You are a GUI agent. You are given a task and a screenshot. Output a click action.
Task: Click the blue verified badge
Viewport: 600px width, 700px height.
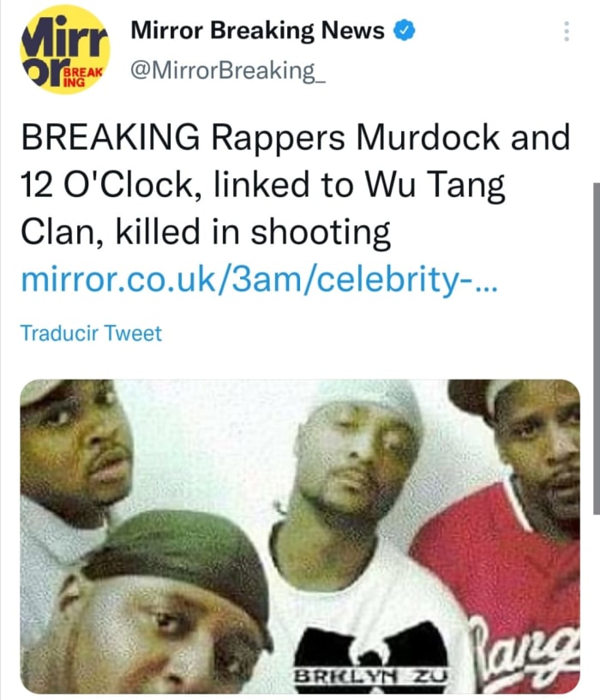pyautogui.click(x=405, y=30)
